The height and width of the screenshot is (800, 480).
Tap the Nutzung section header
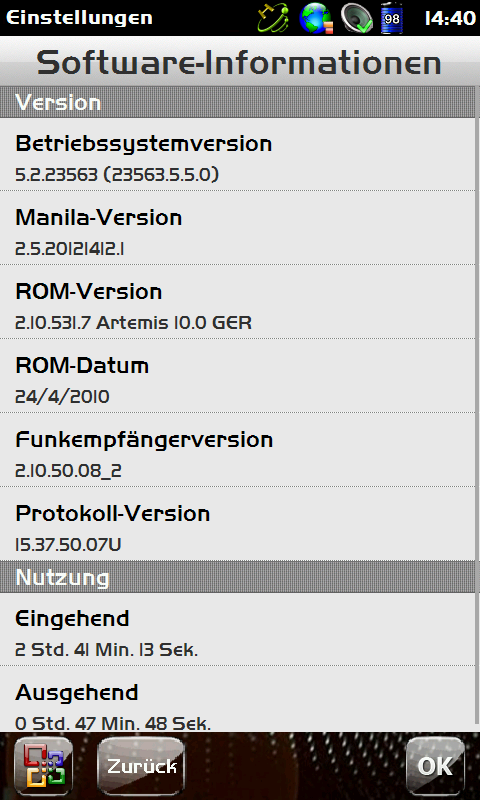[x=238, y=577]
